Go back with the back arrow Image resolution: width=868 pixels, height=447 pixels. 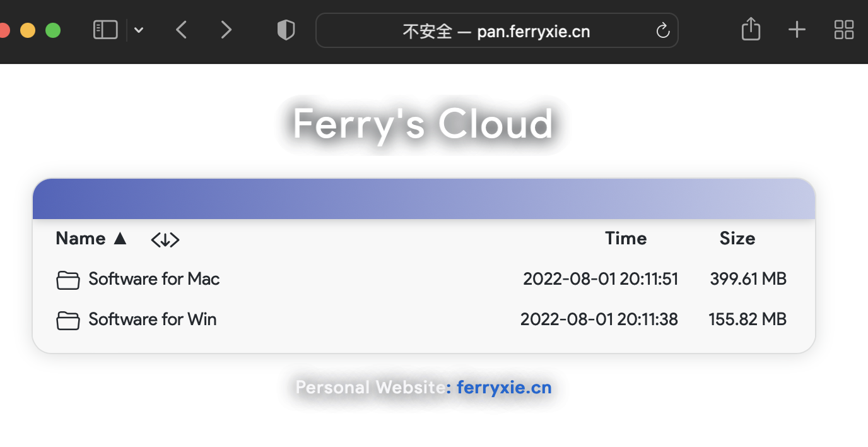(x=182, y=30)
